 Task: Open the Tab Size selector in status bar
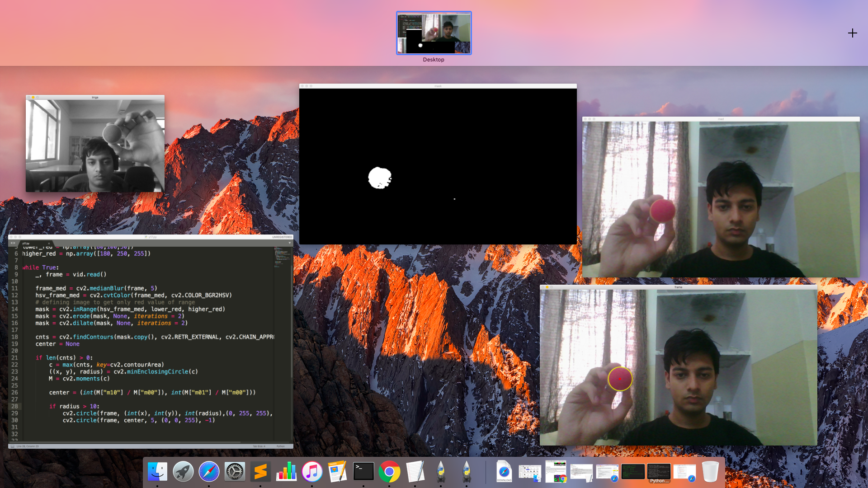coord(259,446)
